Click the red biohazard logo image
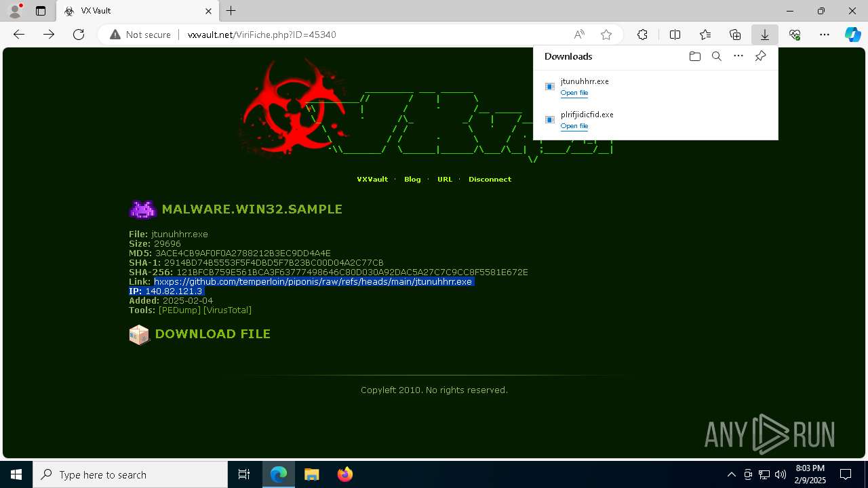 293,108
